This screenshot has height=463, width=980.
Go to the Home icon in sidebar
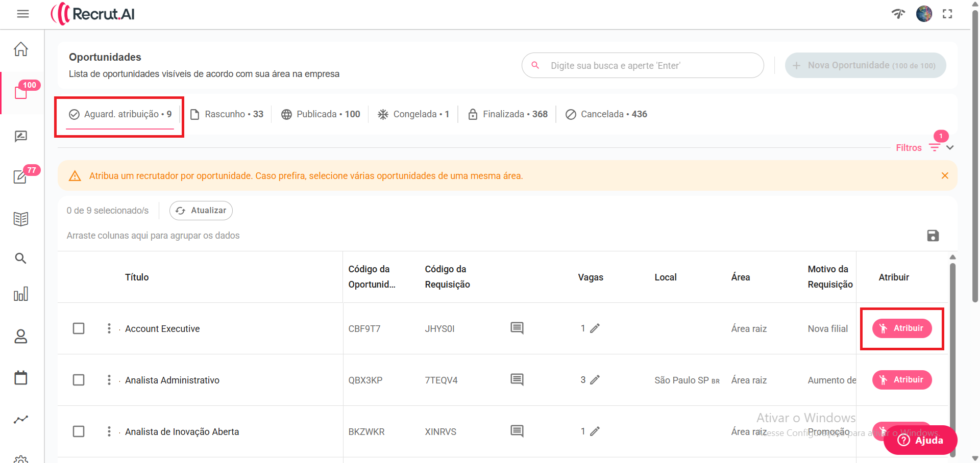pos(21,49)
